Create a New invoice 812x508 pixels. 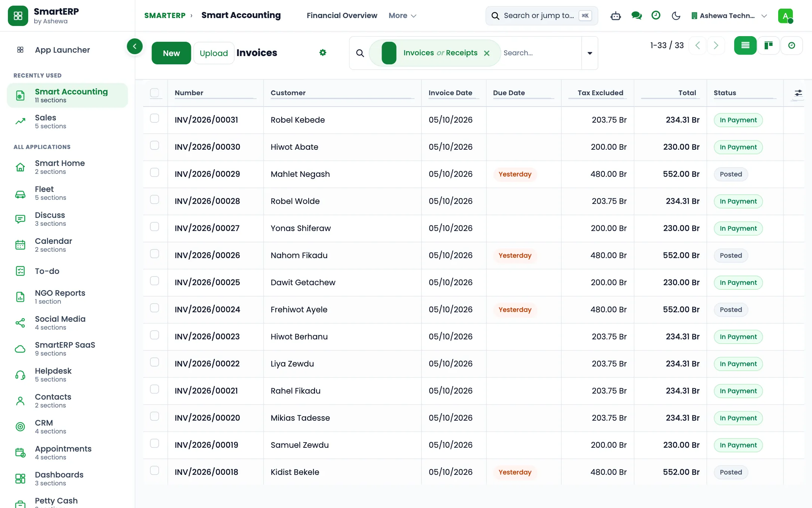tap(171, 53)
